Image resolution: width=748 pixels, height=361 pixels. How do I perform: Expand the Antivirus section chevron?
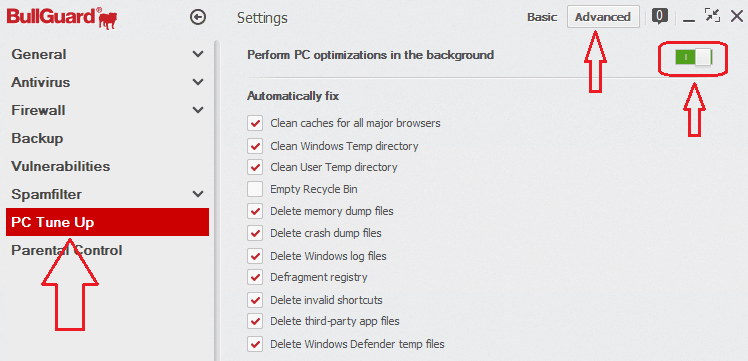point(198,83)
